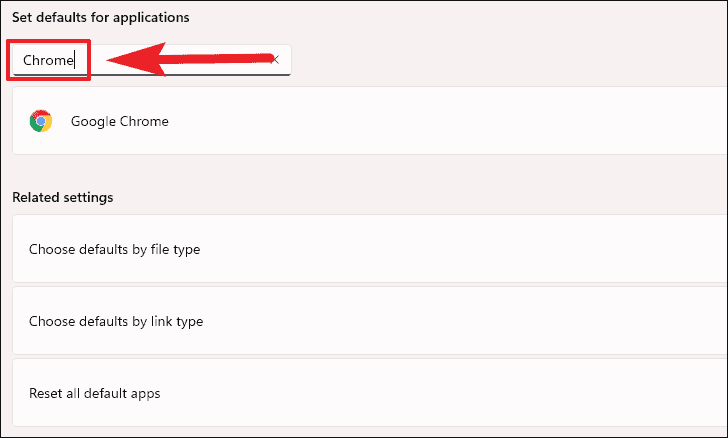The width and height of the screenshot is (728, 438).
Task: Click the red arrow annotation head
Action: click(x=137, y=59)
